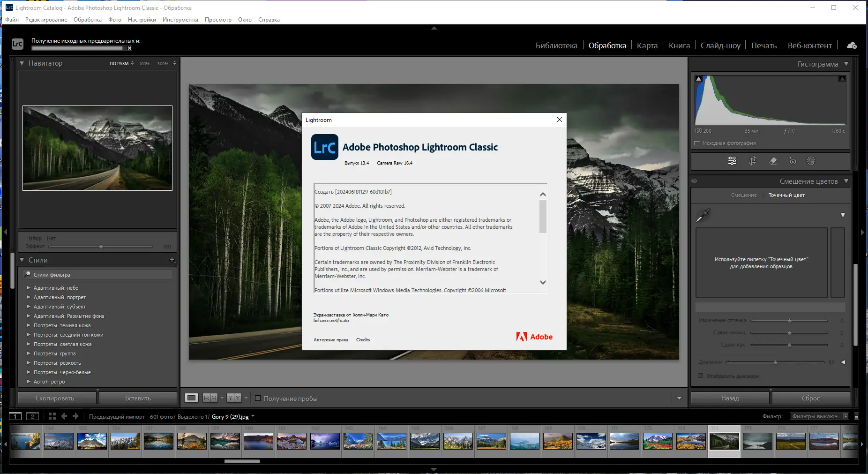Toggle highlight clipping indicator in histogram

click(x=842, y=79)
